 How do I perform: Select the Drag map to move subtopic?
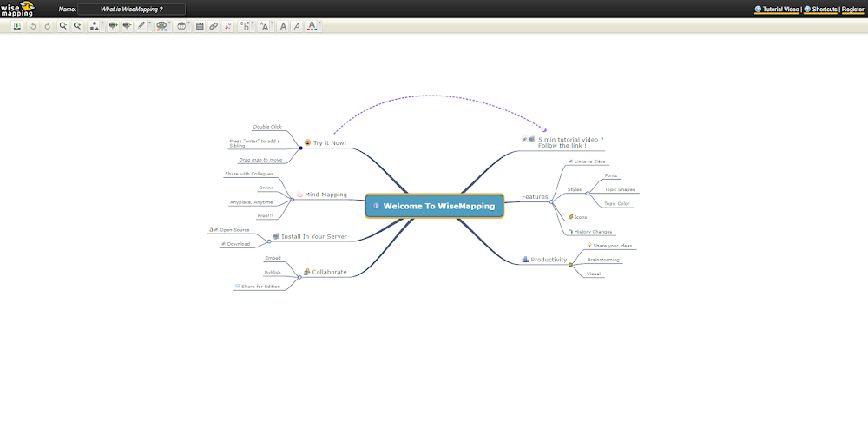(x=260, y=160)
